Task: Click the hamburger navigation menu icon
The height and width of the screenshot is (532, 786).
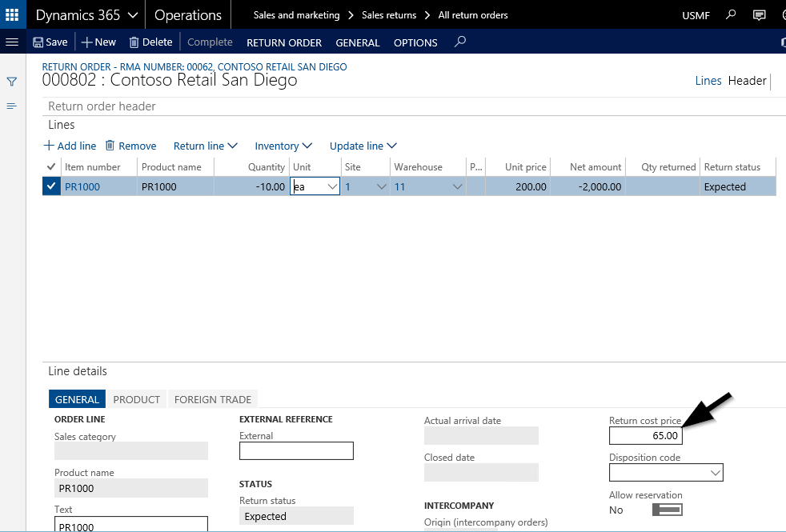Action: click(12, 42)
